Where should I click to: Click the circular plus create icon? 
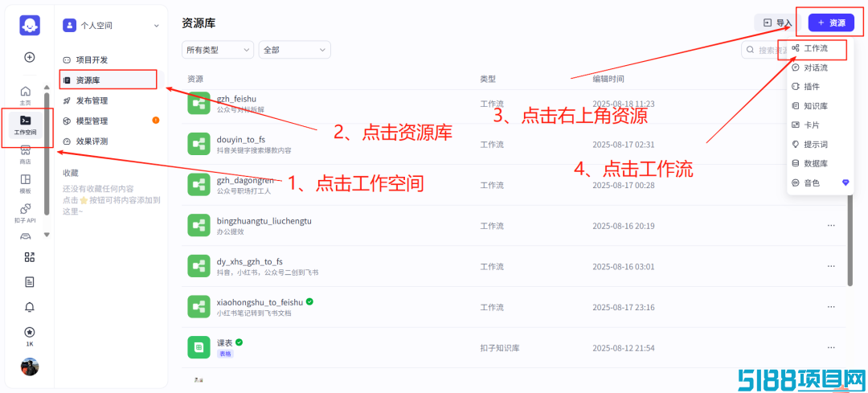pos(30,57)
